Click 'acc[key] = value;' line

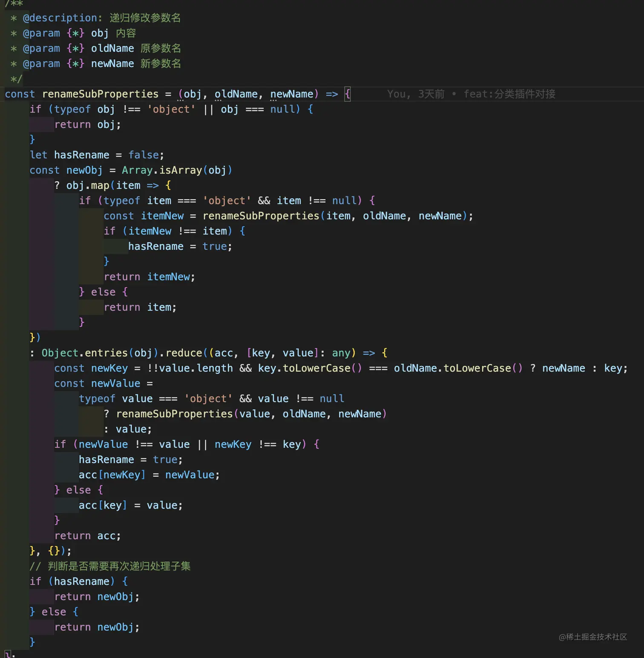coord(131,505)
